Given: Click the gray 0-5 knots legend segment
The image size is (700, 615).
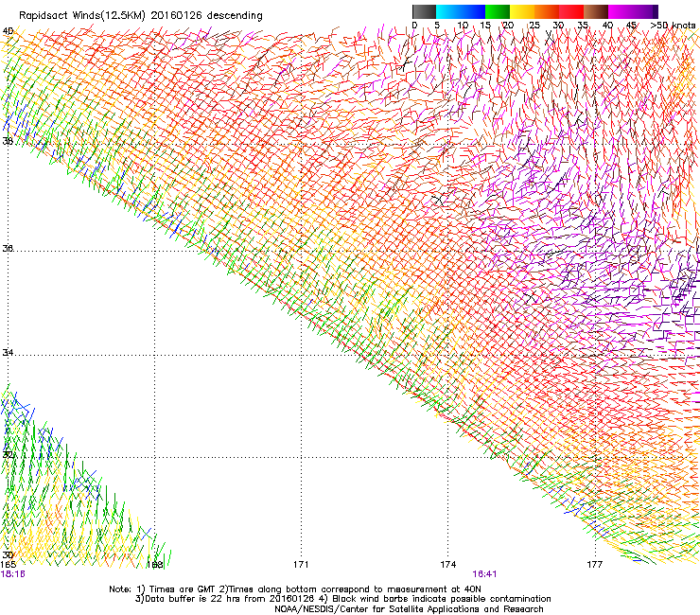Looking at the screenshot, I should point(424,11).
